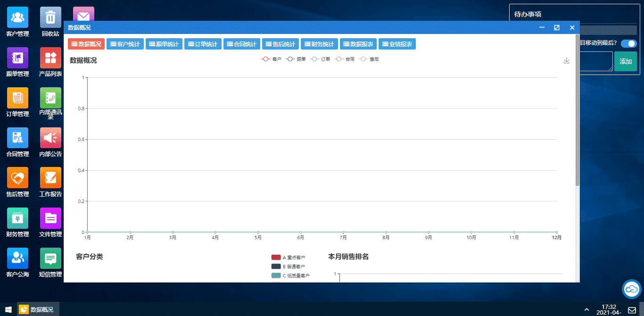The image size is (644, 316).
Task: Toggle the 售后 series in chart legend
Action: pyautogui.click(x=369, y=59)
